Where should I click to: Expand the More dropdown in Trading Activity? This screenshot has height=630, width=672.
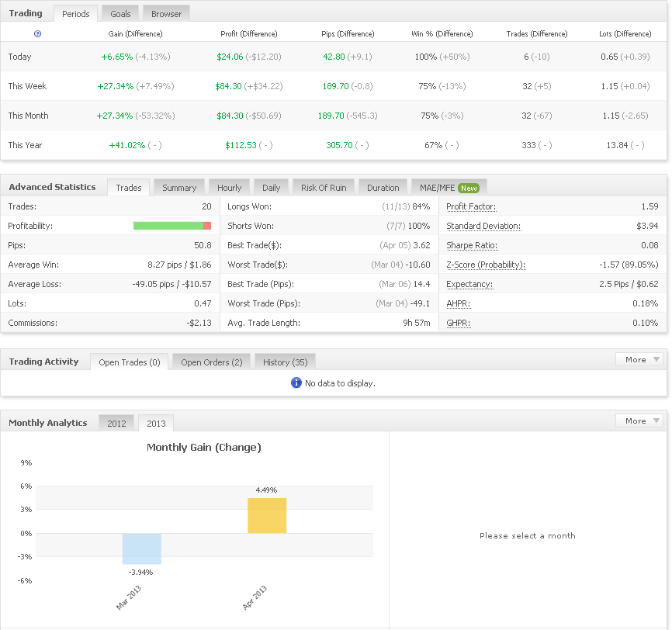(x=639, y=359)
